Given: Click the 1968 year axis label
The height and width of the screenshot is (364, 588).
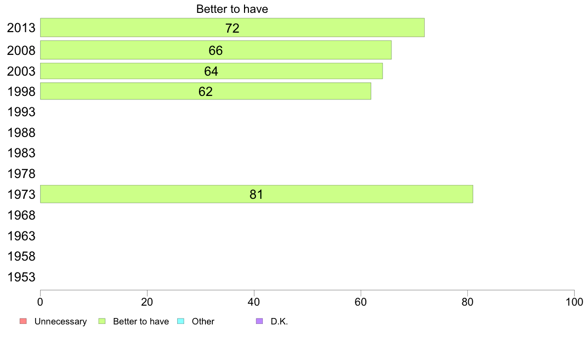Looking at the screenshot, I should 21,216.
